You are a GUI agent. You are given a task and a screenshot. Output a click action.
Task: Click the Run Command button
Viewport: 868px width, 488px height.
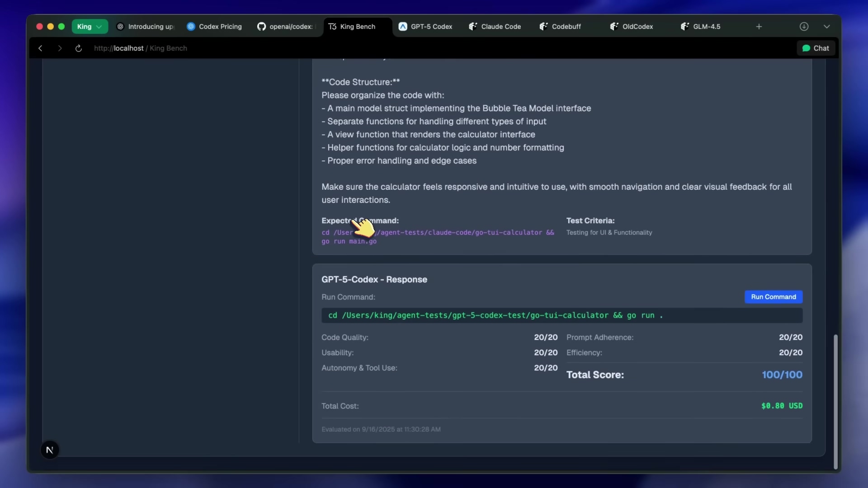(774, 297)
